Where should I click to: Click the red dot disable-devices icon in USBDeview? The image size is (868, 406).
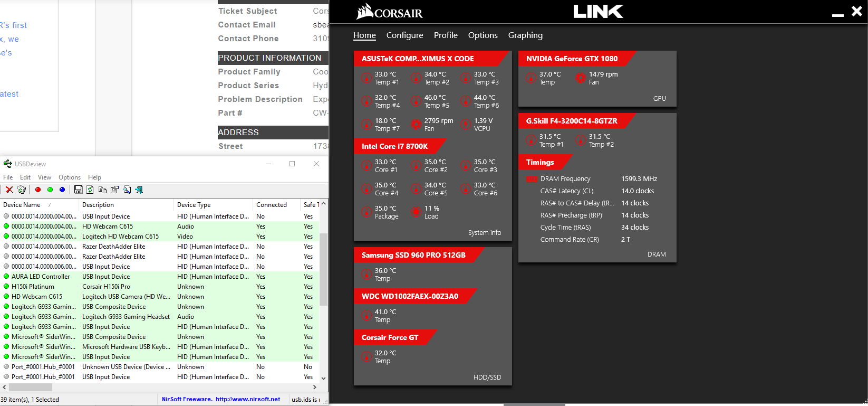38,190
